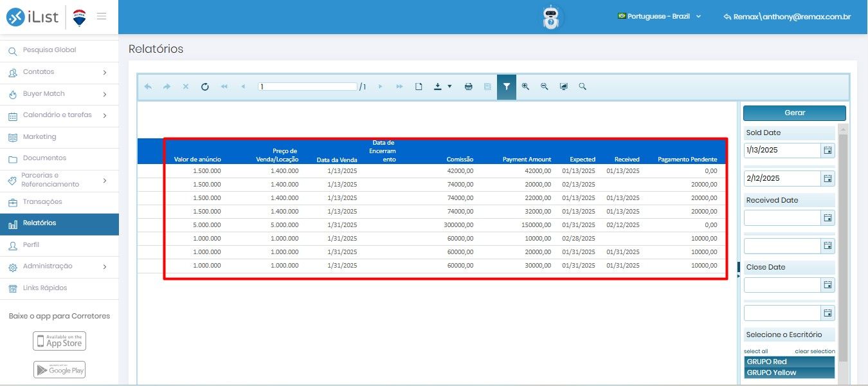Click the Payment Amount value 150000,00
Viewport: 868px width, 386px height.
(x=535, y=225)
